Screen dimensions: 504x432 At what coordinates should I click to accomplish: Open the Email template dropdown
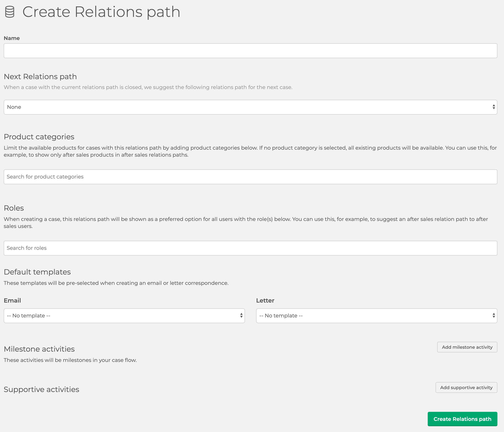click(x=124, y=316)
